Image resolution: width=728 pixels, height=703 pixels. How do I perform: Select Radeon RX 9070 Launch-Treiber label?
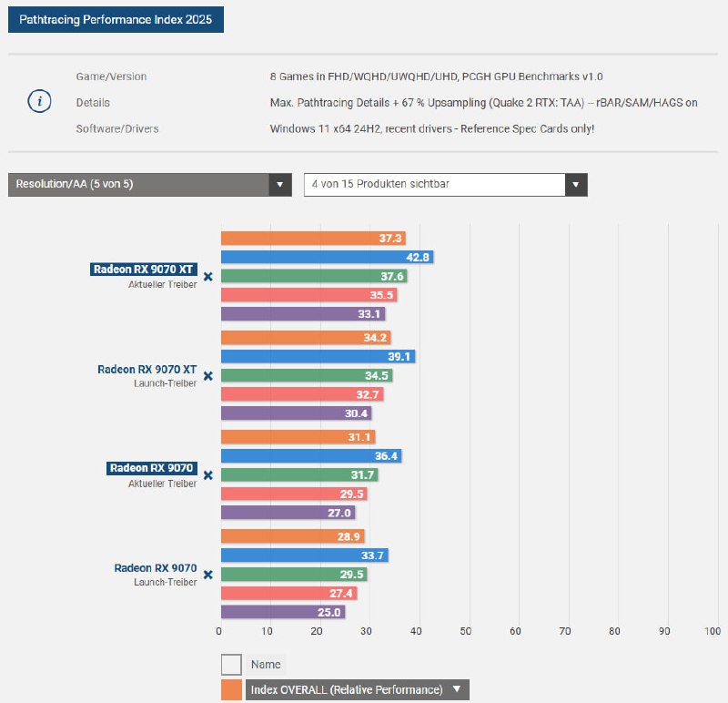pyautogui.click(x=155, y=568)
